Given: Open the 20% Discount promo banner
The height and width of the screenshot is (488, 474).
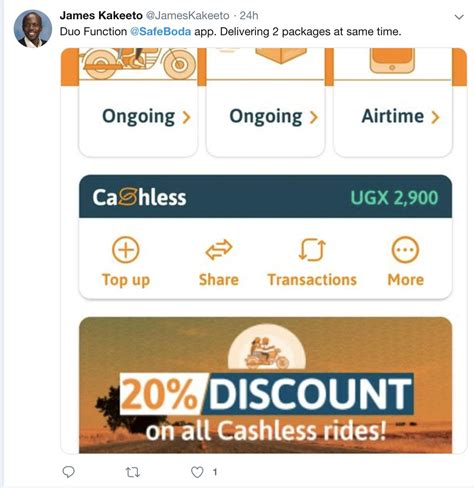Looking at the screenshot, I should click(265, 385).
